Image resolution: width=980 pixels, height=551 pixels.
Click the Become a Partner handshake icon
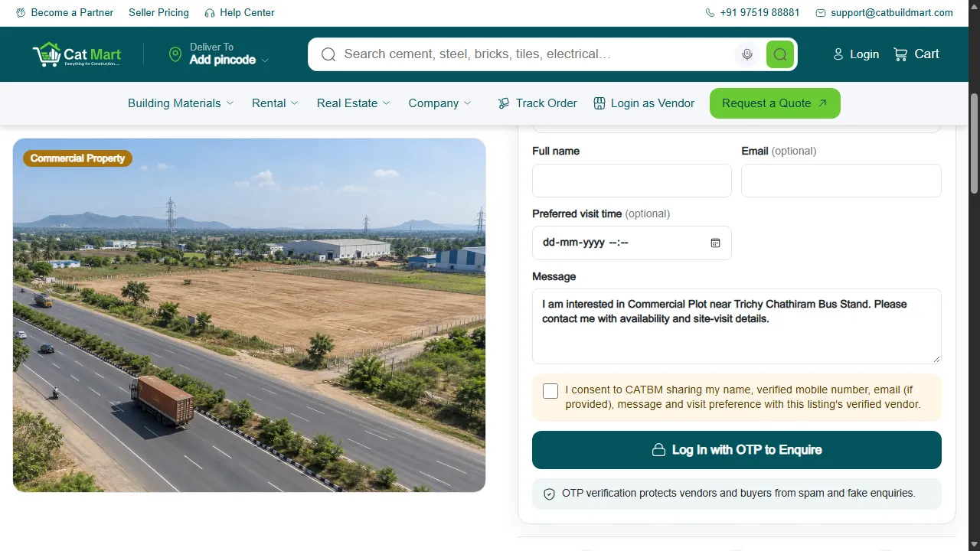point(21,13)
